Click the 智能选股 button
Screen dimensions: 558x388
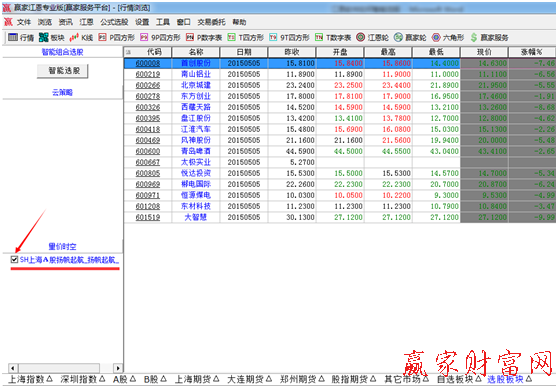pyautogui.click(x=63, y=71)
